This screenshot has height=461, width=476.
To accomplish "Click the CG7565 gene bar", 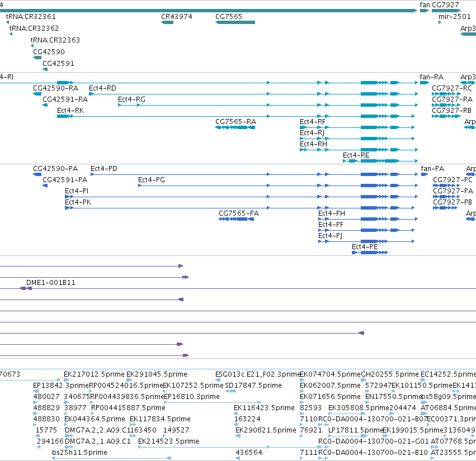I will pyautogui.click(x=235, y=22).
